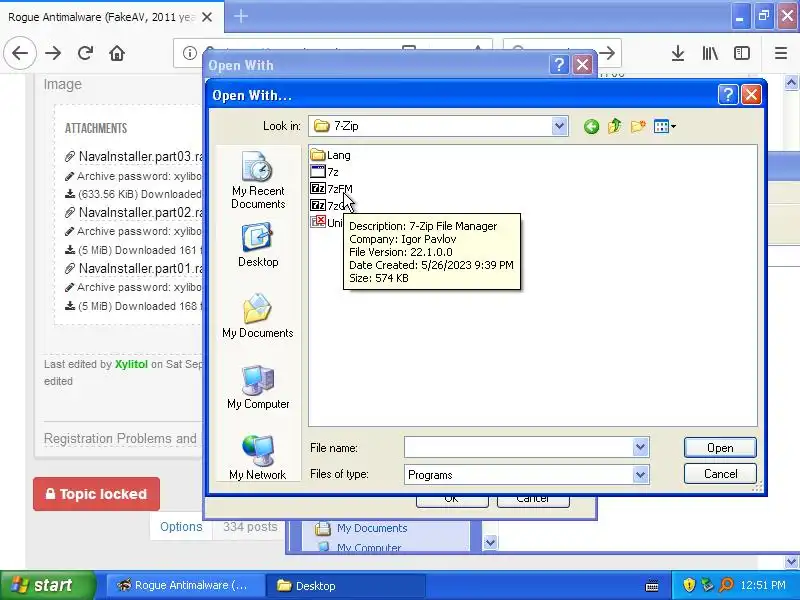Click the Topic locked button
Image resolution: width=800 pixels, height=600 pixels.
click(x=96, y=494)
